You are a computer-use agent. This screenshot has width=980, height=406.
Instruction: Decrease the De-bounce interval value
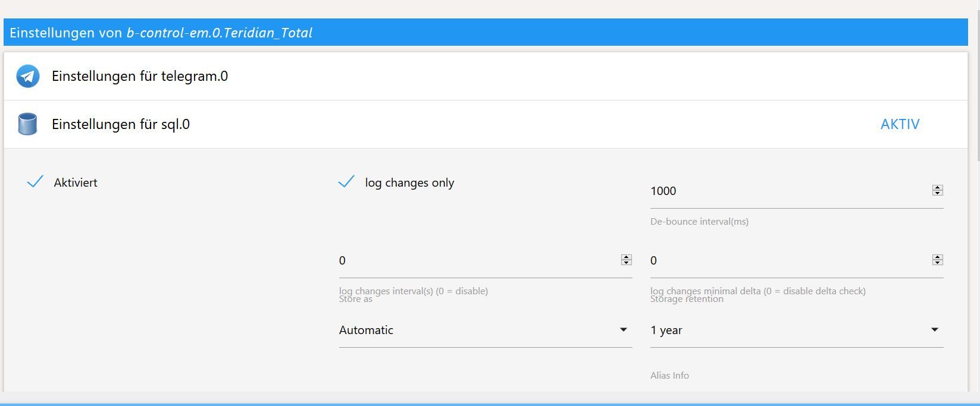click(938, 193)
